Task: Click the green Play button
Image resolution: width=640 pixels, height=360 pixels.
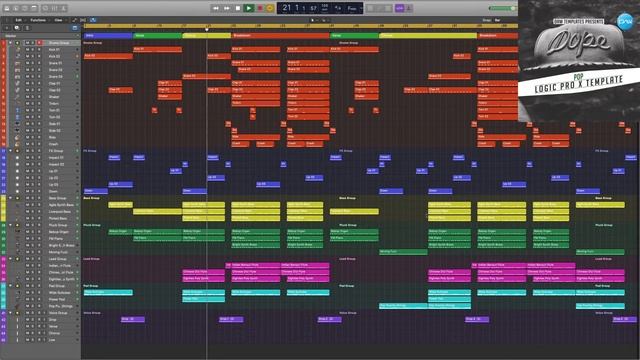Action: pyautogui.click(x=248, y=8)
